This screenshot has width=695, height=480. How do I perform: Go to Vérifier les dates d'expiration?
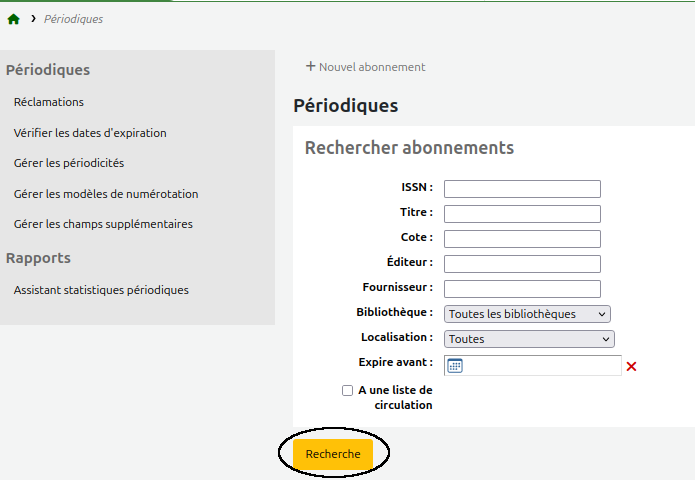tap(90, 133)
